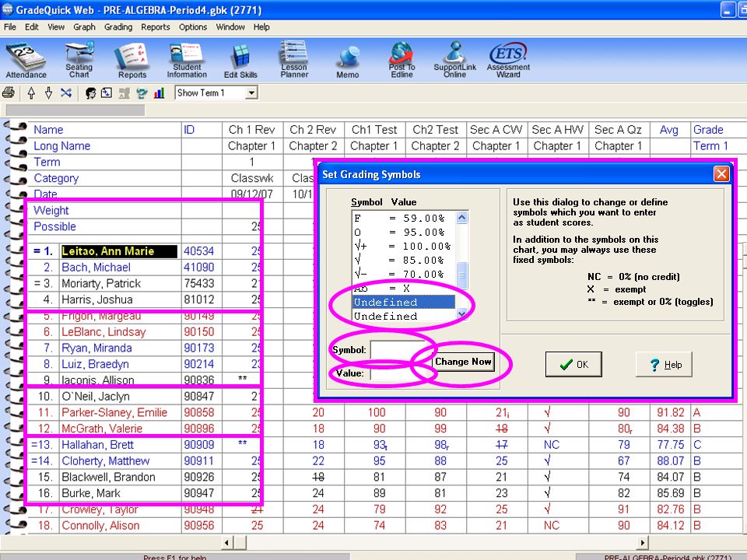The height and width of the screenshot is (560, 747).
Task: Open the bar chart graph icon
Action: pos(159,93)
